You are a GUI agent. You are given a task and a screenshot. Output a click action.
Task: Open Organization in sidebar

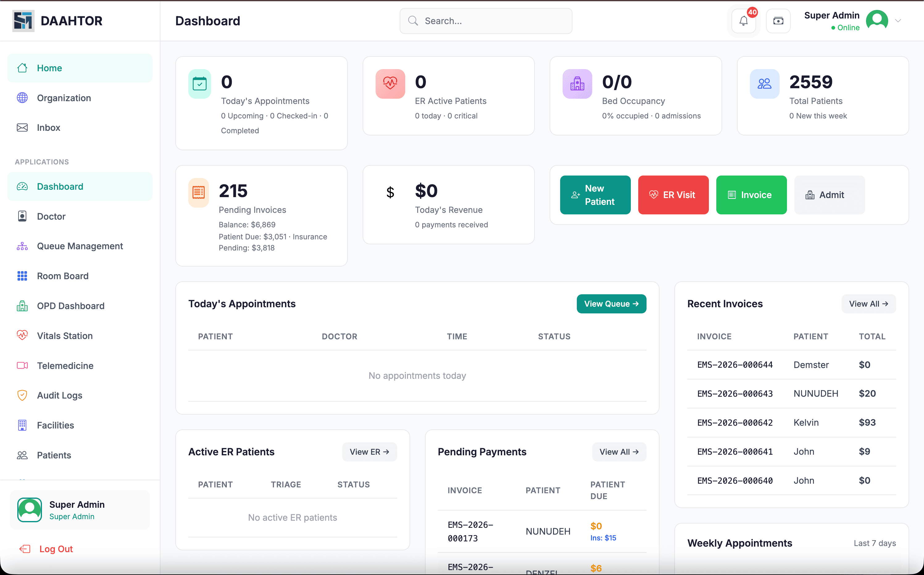pos(80,98)
